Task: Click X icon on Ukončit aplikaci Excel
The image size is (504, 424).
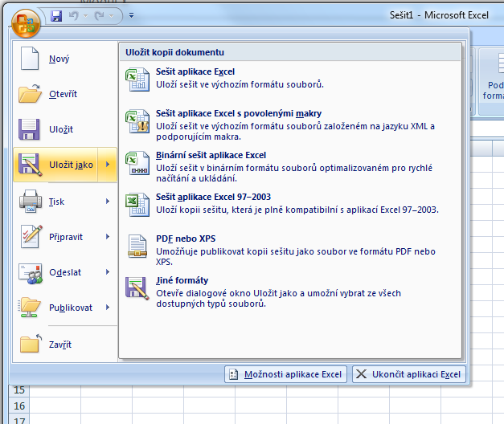Action: [x=361, y=374]
